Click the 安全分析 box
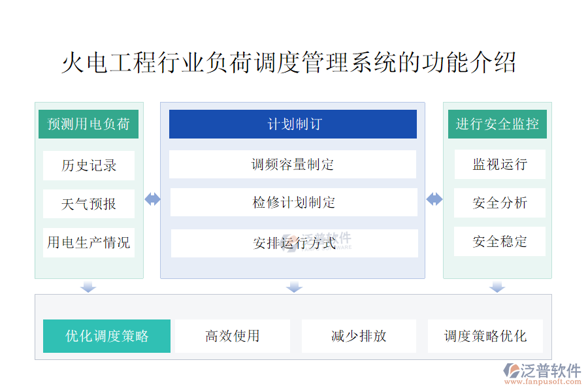This screenshot has width=588, height=392. click(x=499, y=203)
